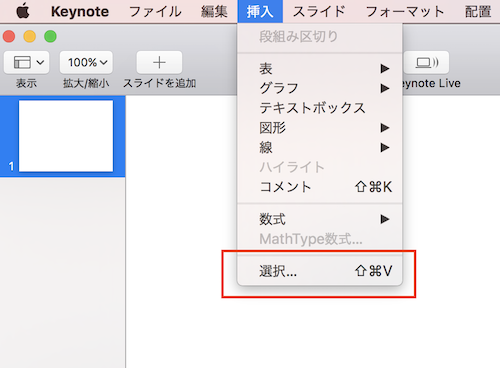Click the yellow minimize window button
500x368 pixels.
(30, 36)
